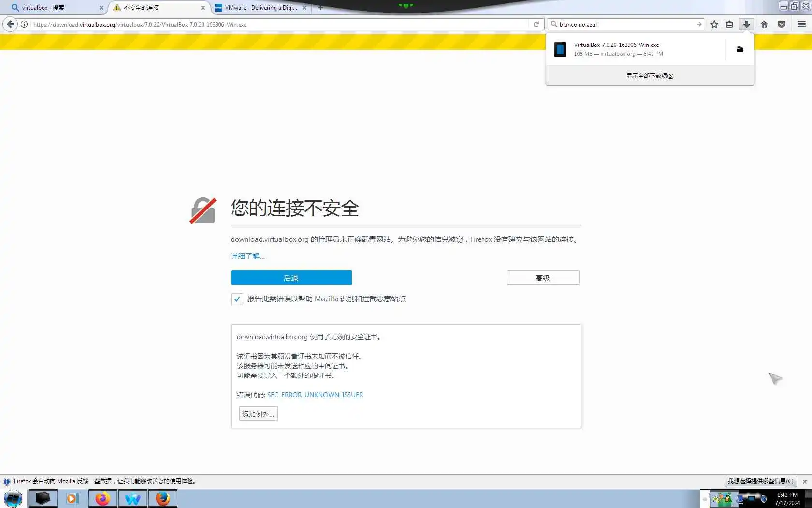
Task: Submit the search with the go arrow
Action: point(699,24)
